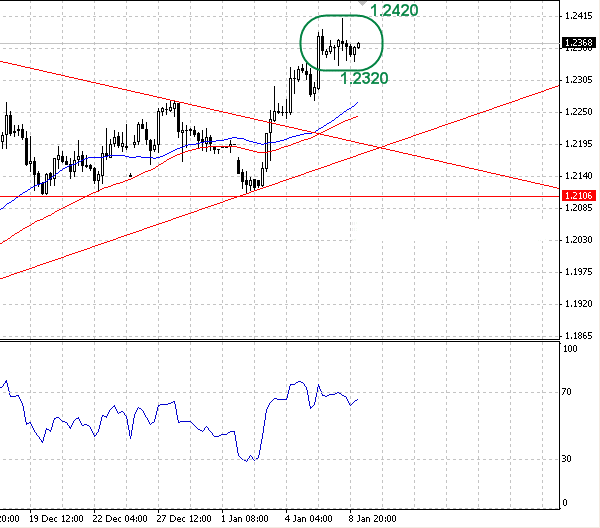
Task: Select the 1.1920 price axis label
Action: click(579, 304)
